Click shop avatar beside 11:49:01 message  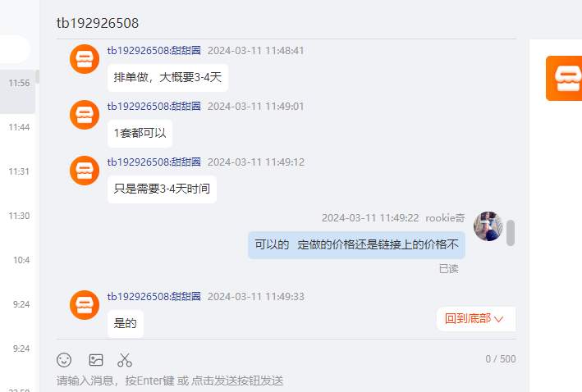click(x=85, y=115)
